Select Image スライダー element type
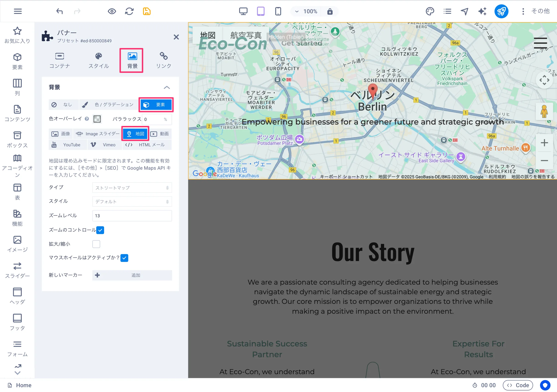Viewport: 557px width, 392px height. point(97,134)
